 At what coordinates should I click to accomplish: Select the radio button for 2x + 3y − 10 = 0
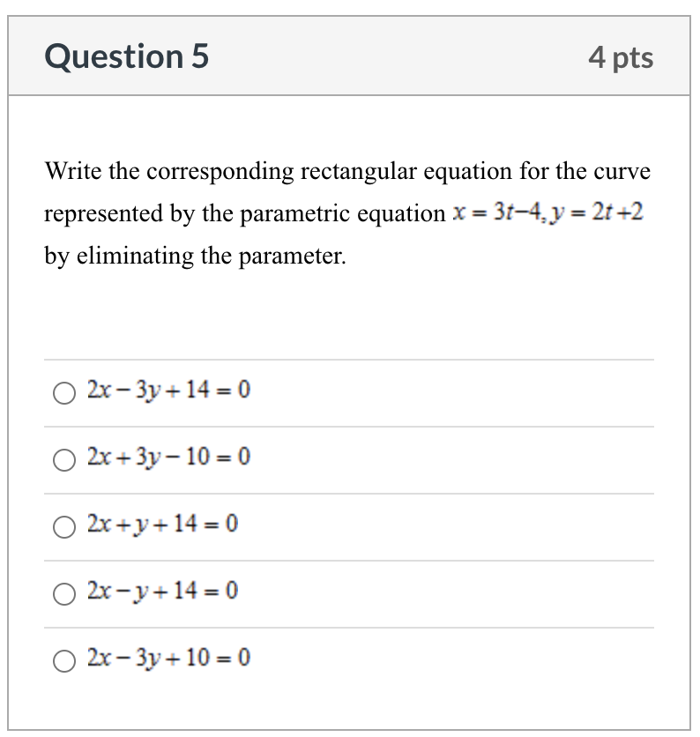point(63,459)
